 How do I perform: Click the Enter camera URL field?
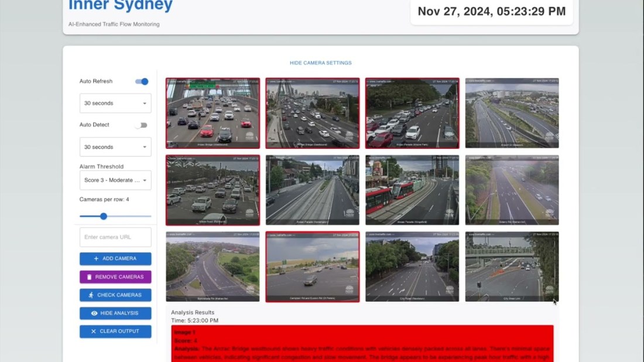coord(115,237)
